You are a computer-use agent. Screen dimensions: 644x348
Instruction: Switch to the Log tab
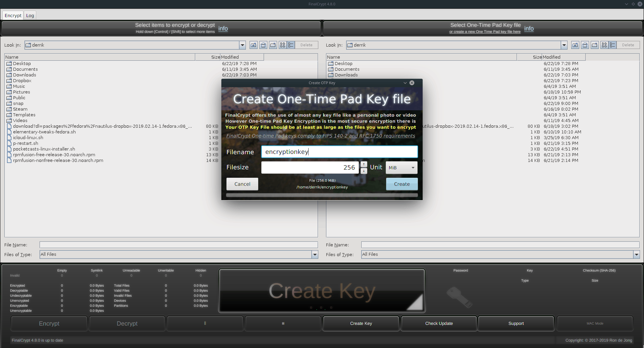point(30,15)
